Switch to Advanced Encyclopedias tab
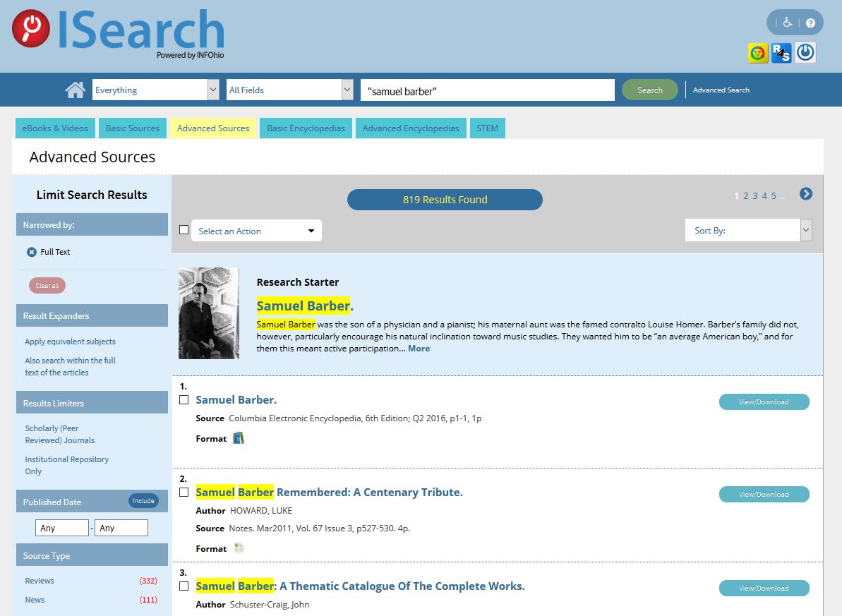 411,128
